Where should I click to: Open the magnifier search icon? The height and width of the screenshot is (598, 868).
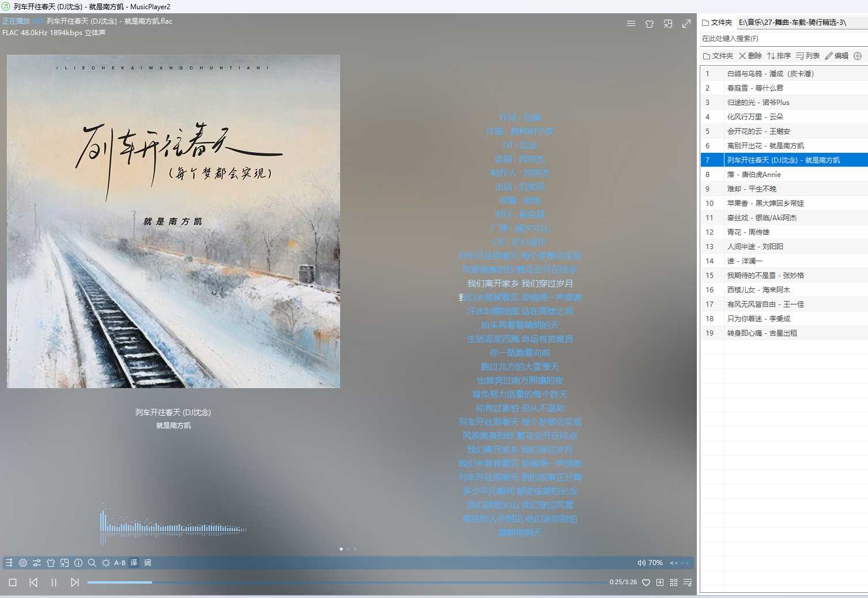(x=92, y=563)
